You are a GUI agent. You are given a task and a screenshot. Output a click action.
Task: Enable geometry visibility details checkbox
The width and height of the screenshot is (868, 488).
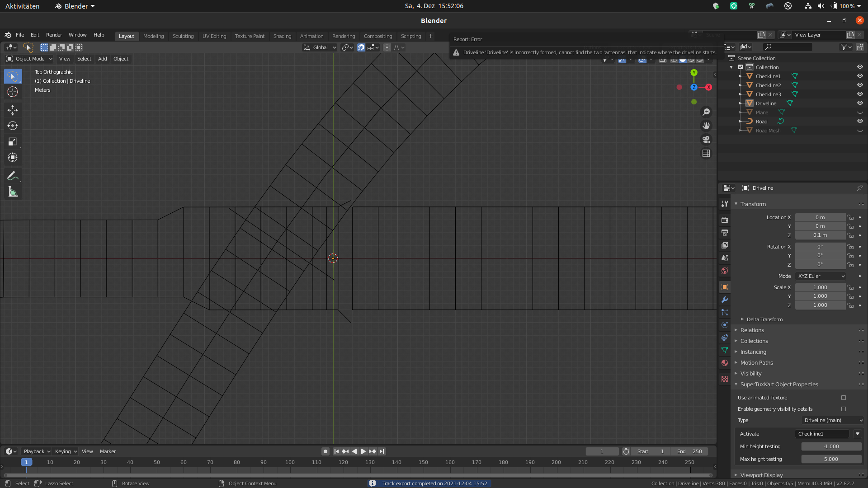click(x=844, y=409)
